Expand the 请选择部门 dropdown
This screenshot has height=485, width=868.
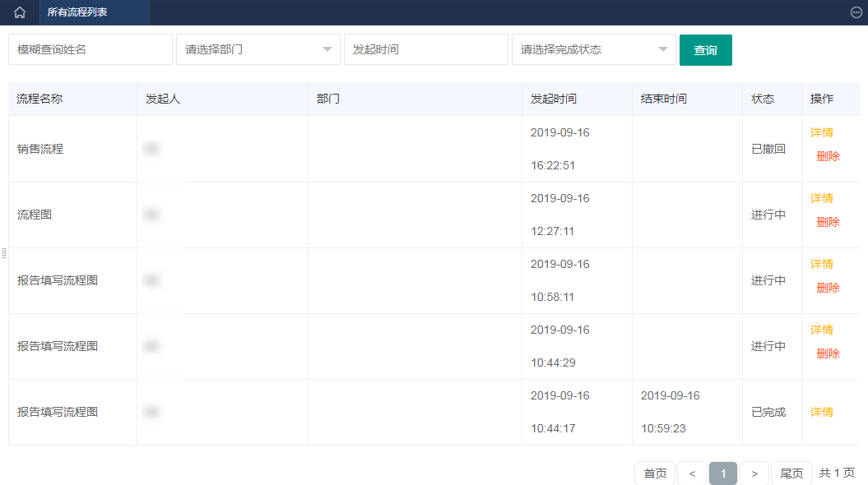pyautogui.click(x=258, y=49)
